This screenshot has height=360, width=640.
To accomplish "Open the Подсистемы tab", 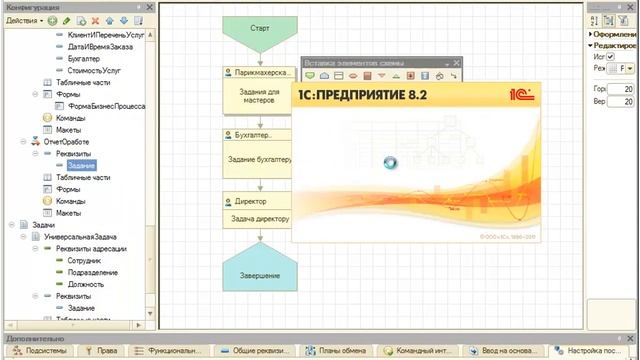I will pyautogui.click(x=40, y=351).
